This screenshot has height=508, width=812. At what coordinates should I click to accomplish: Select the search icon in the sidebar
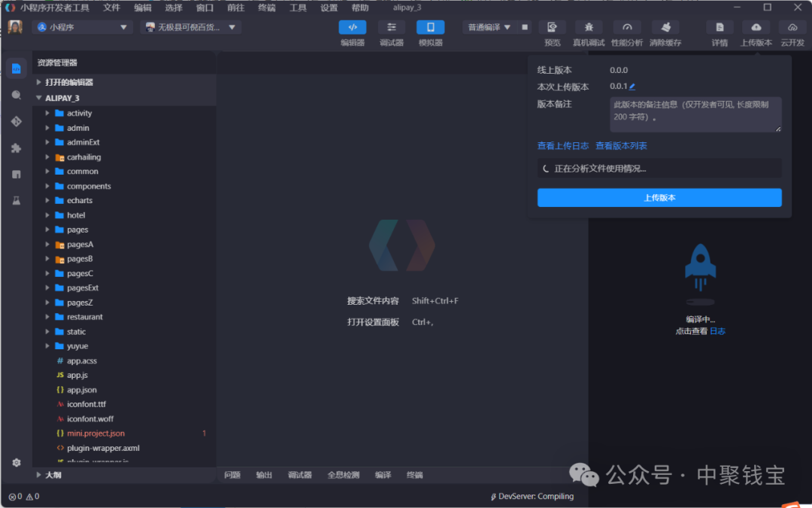click(16, 94)
